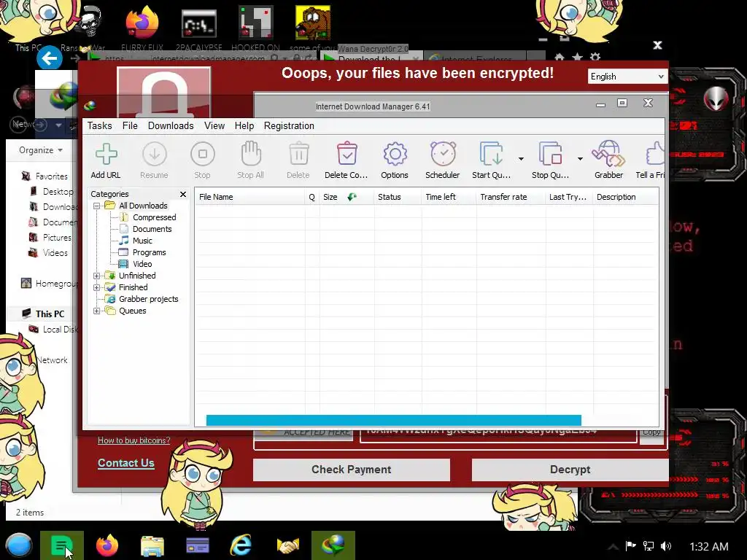Open the Downloads menu
Screen dimensions: 747x560
click(171, 125)
